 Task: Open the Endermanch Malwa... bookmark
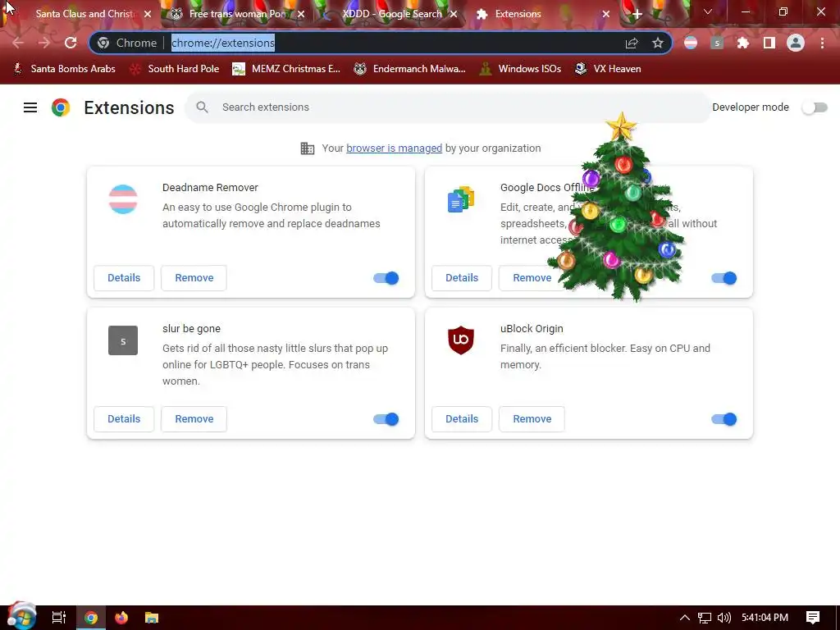click(x=410, y=69)
